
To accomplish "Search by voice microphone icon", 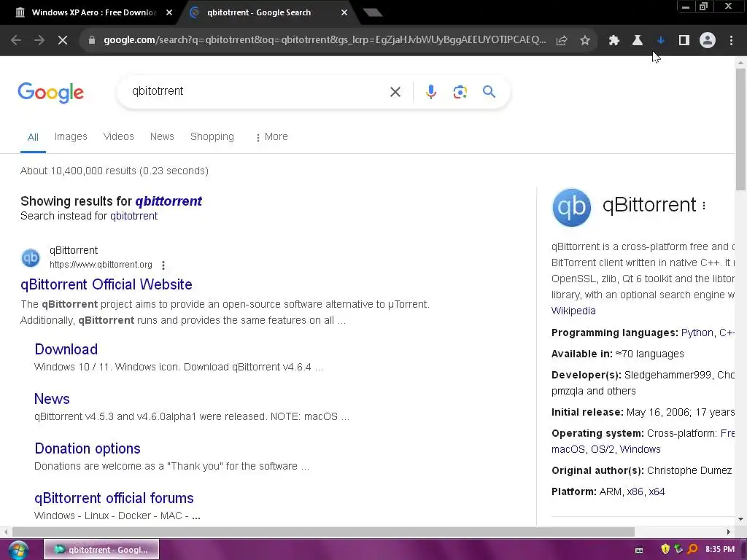I will pos(431,91).
